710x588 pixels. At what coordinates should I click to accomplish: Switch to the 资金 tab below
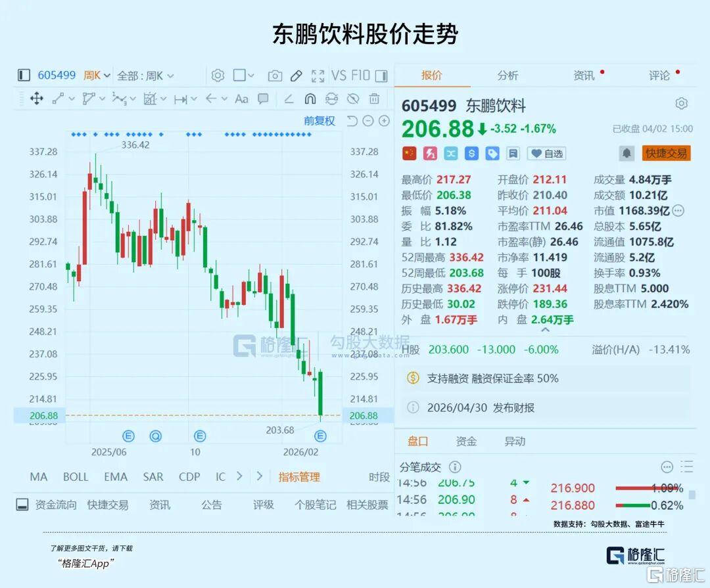467,441
